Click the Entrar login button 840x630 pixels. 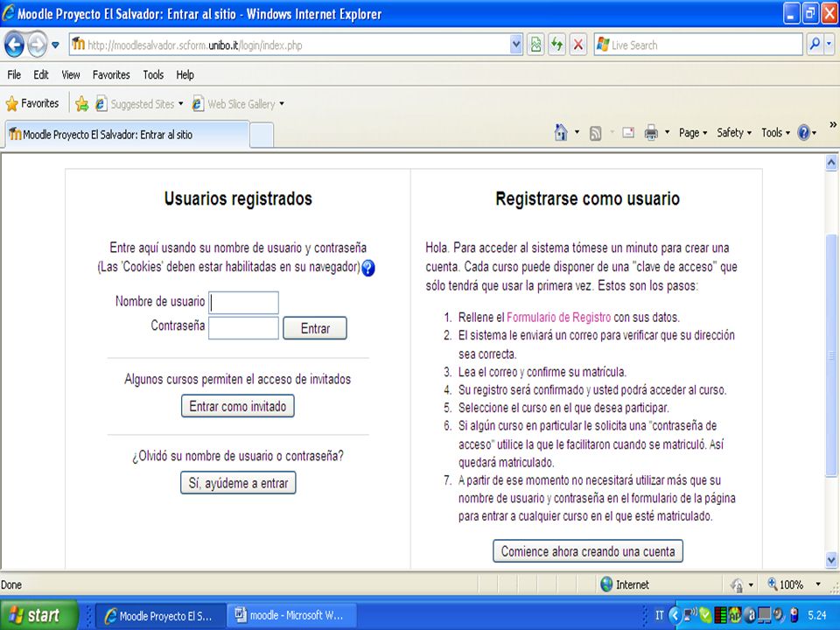pos(315,328)
